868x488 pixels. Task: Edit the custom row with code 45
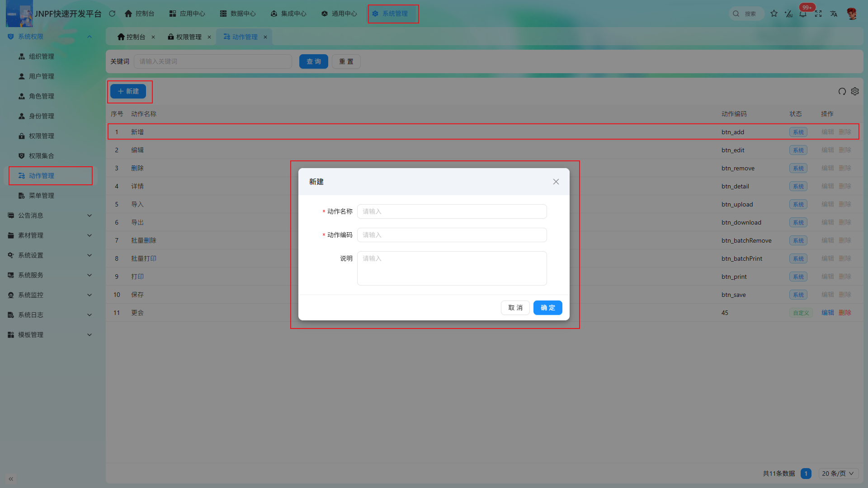(x=828, y=313)
